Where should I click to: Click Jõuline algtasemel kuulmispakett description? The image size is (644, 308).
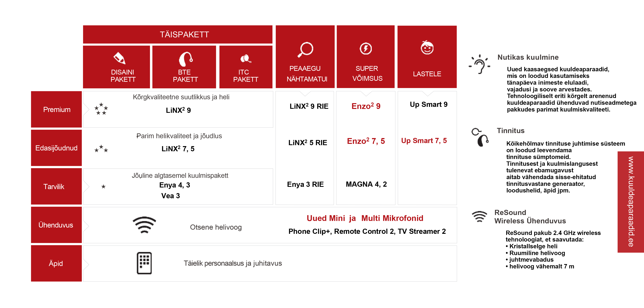180,175
